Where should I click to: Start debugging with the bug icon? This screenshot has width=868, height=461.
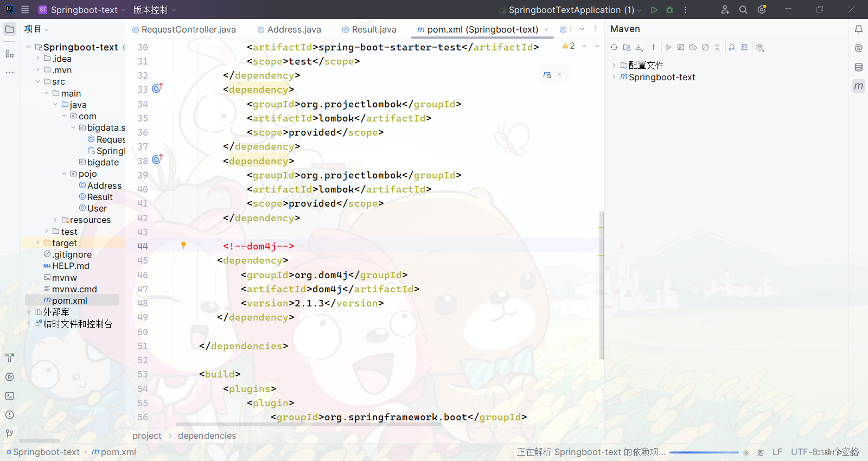[669, 10]
